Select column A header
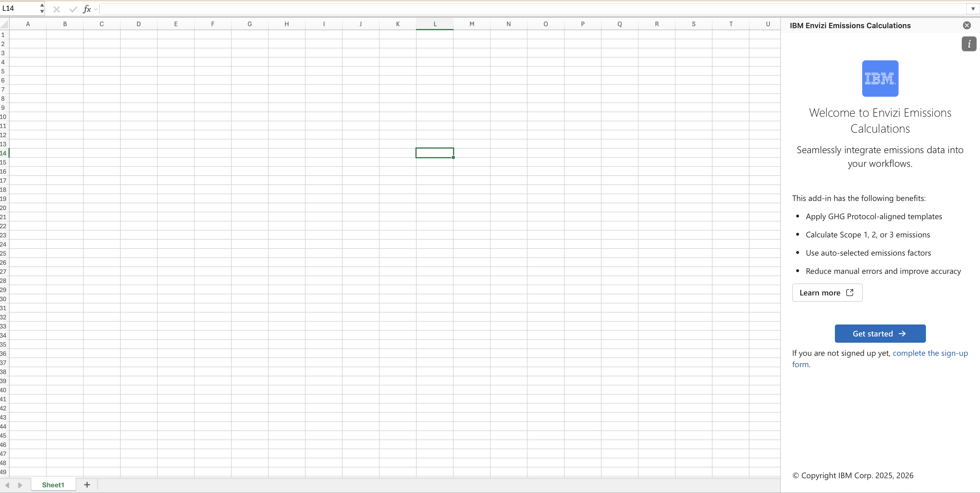This screenshot has height=493, width=980. 28,24
